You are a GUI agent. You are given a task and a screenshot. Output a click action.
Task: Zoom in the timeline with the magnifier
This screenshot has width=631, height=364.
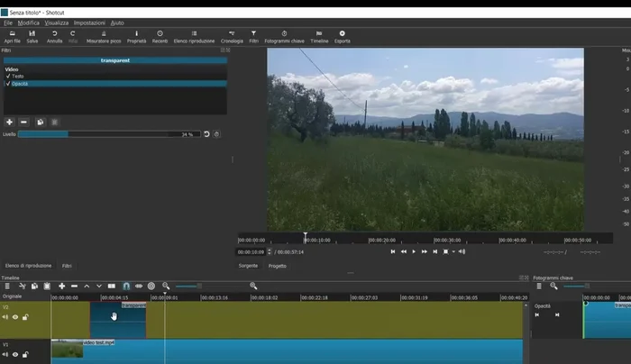(x=253, y=286)
